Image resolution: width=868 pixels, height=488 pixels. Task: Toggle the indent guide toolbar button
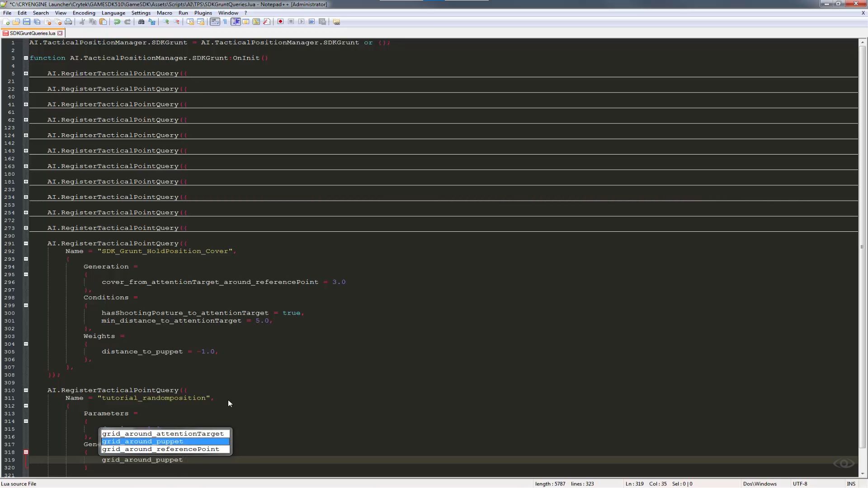click(236, 22)
